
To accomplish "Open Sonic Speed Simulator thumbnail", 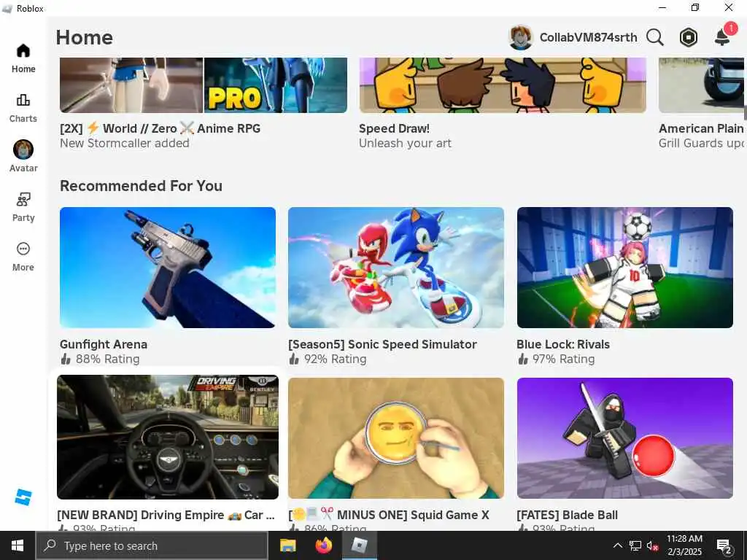I will pyautogui.click(x=396, y=267).
